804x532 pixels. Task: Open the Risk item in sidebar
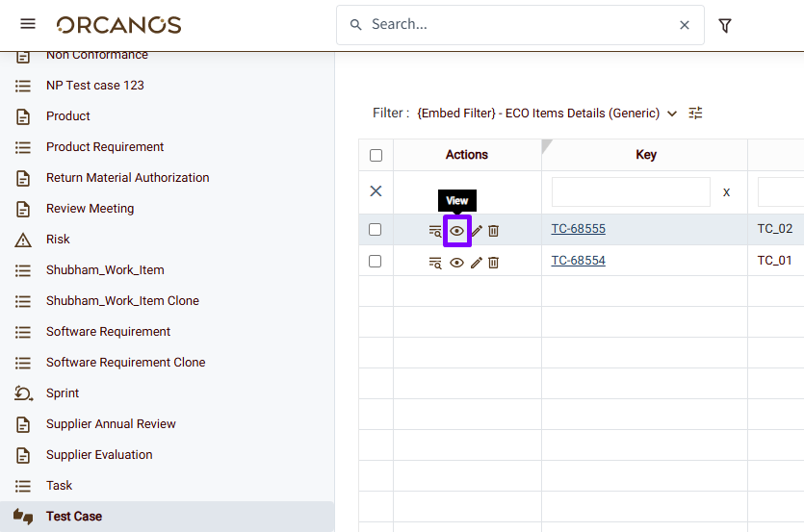58,239
